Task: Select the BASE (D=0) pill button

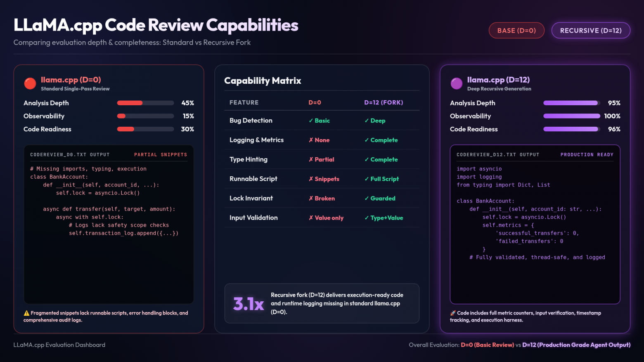Action: (x=516, y=31)
